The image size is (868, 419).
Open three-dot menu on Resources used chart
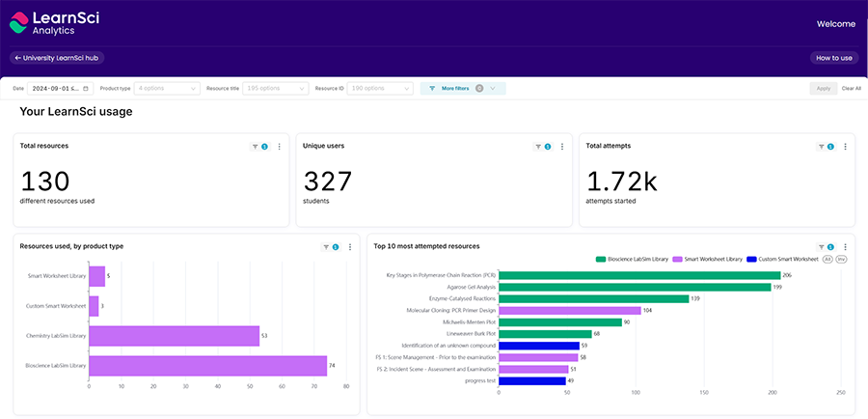coord(350,247)
